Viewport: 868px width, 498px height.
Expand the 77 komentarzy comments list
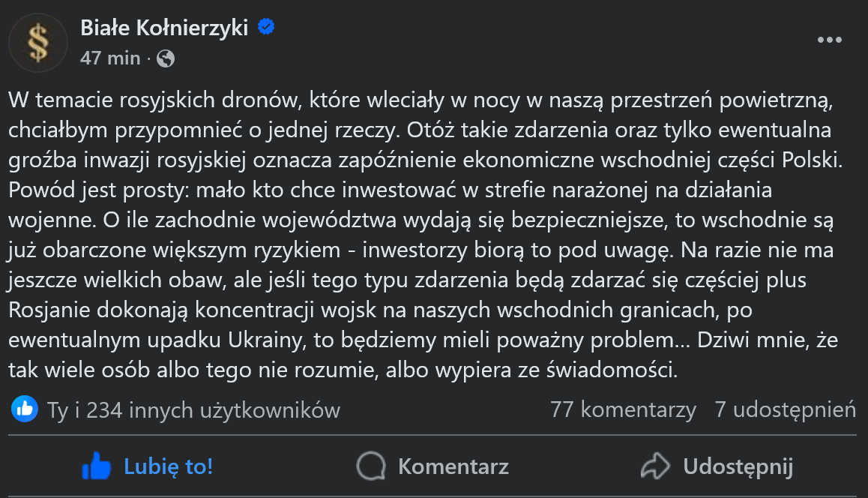tap(623, 409)
